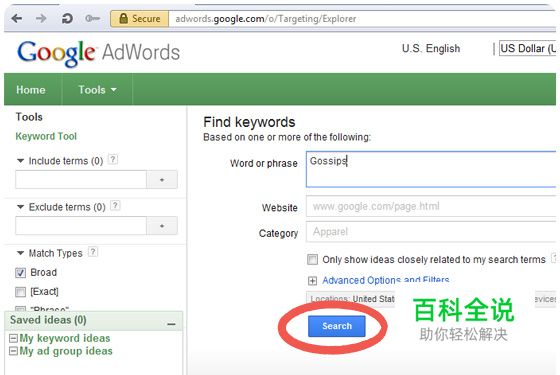Image resolution: width=560 pixels, height=375 pixels.
Task: Open Advanced Options and Filters link
Action: pyautogui.click(x=386, y=280)
